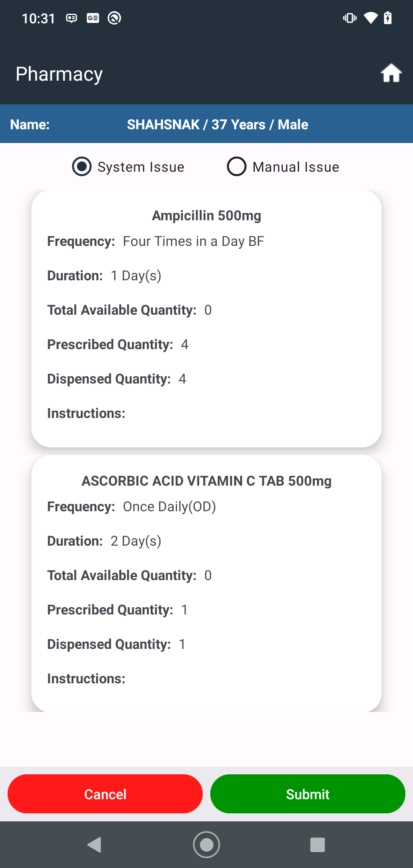Tap the battery icon in status bar

[388, 18]
